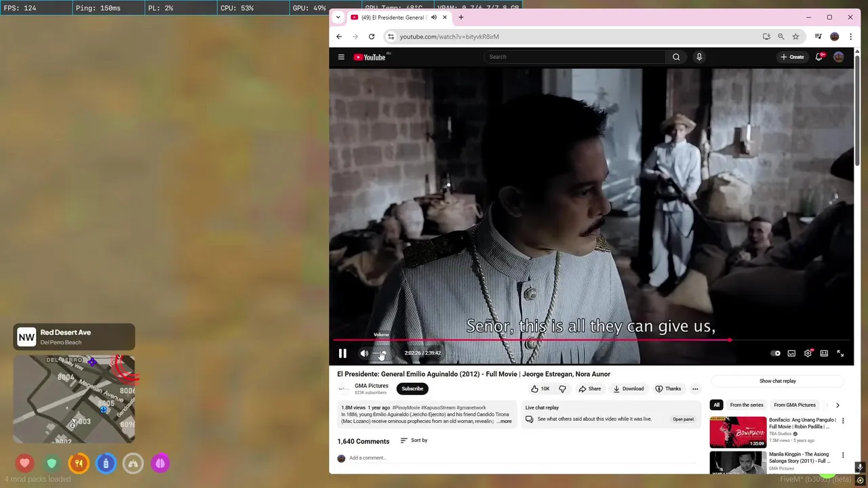Click the heart health icon in game HUD
The width and height of the screenshot is (868, 488).
click(25, 464)
